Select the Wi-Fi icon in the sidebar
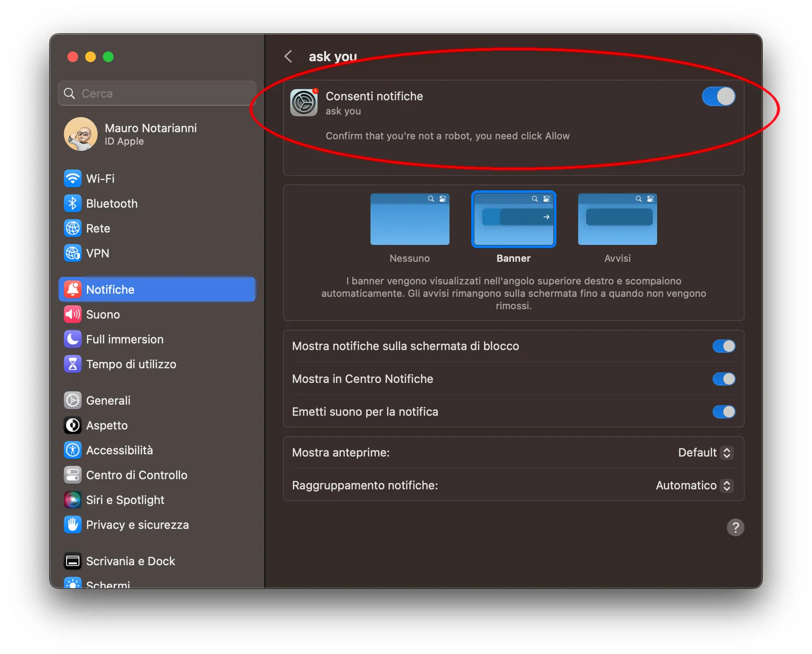Viewport: 812px width, 654px height. [x=73, y=178]
